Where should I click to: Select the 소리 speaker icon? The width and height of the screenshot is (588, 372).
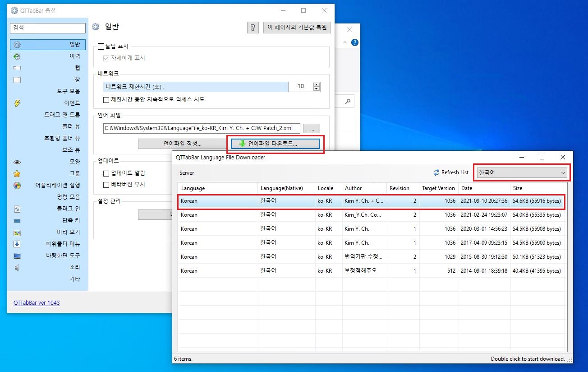coord(17,268)
